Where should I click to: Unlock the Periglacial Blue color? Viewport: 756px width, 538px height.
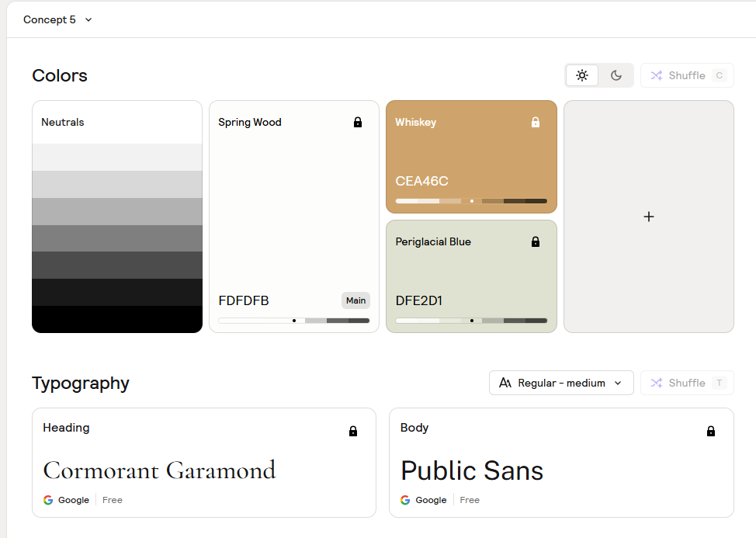click(x=536, y=242)
